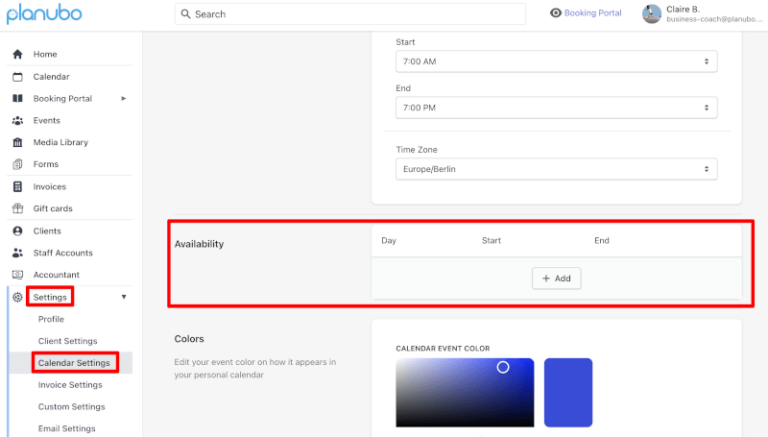The height and width of the screenshot is (437, 768).
Task: Click the Settings gear icon
Action: (x=17, y=297)
